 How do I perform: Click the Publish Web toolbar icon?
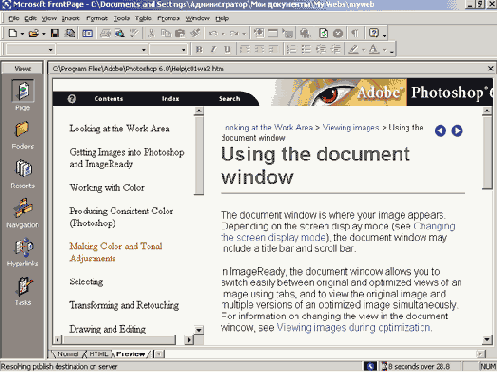coord(70,33)
